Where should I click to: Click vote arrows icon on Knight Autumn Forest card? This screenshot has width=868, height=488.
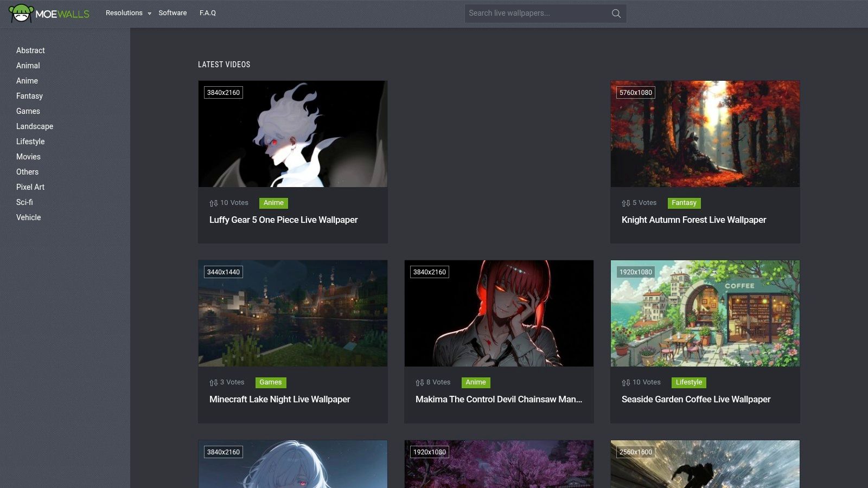626,203
